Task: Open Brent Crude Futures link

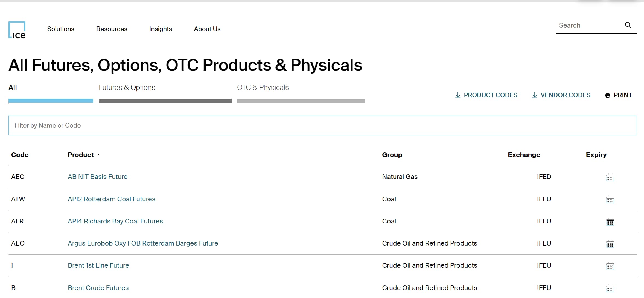Action: click(98, 288)
